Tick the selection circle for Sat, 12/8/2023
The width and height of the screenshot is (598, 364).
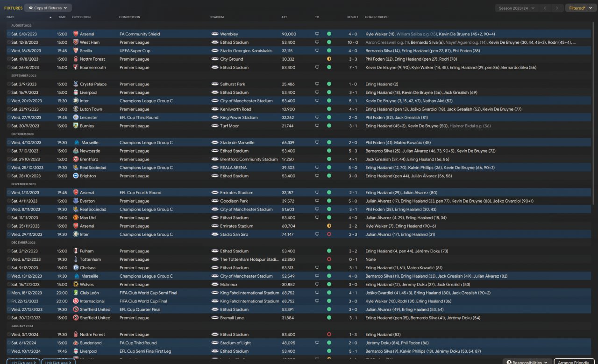8,42
